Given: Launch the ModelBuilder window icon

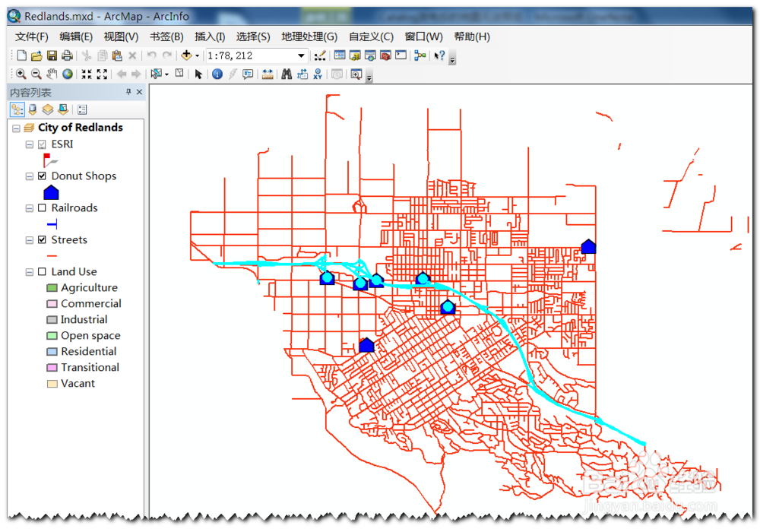Looking at the screenshot, I should point(420,55).
